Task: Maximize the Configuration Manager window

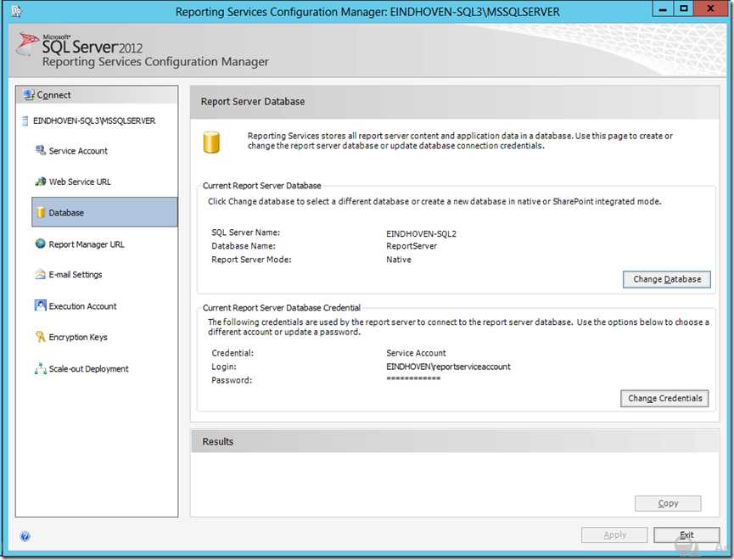Action: pos(684,8)
